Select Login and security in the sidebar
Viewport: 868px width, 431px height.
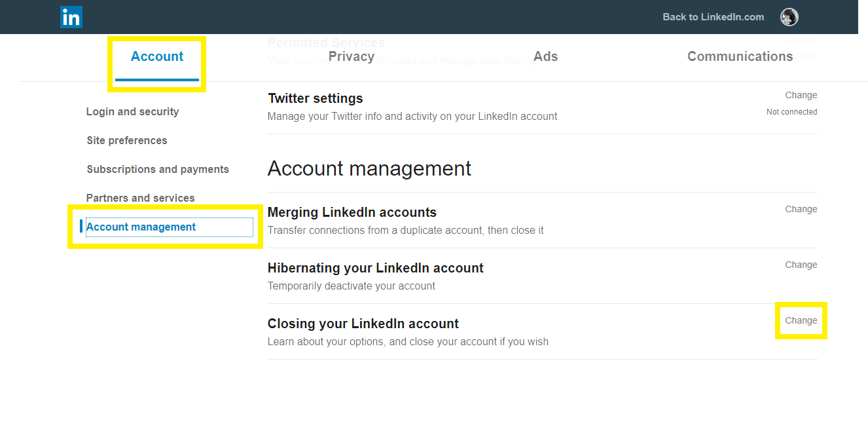[x=132, y=111]
